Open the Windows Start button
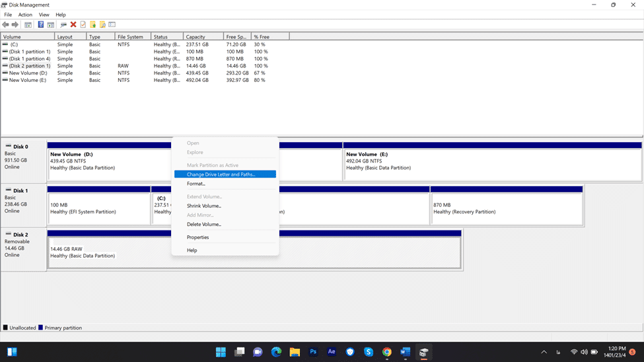This screenshot has width=644, height=362. (221, 352)
